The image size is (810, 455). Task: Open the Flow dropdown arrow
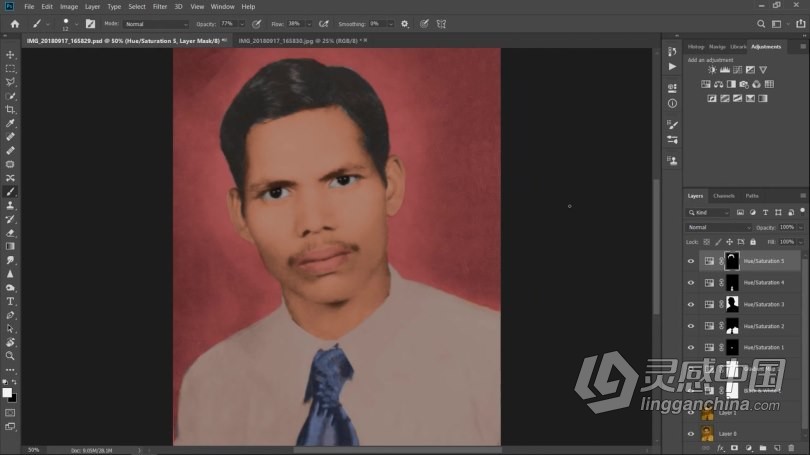pyautogui.click(x=309, y=24)
